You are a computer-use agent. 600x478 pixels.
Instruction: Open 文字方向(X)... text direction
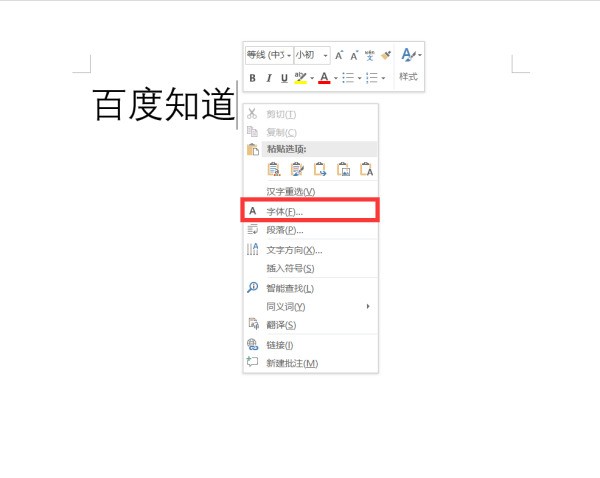click(x=311, y=250)
